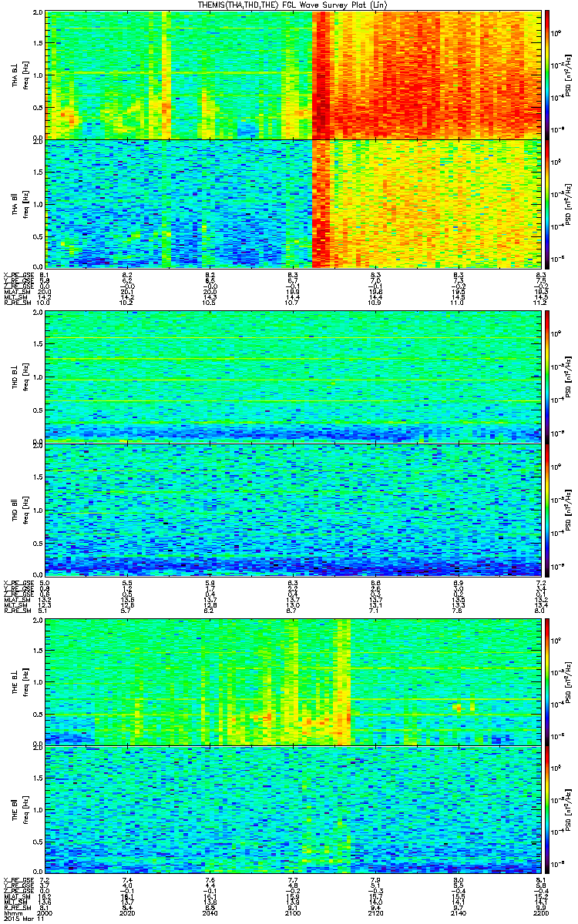The image size is (578, 924).
Task: Click the THE B∥ PSD color bar
Action: [x=547, y=810]
